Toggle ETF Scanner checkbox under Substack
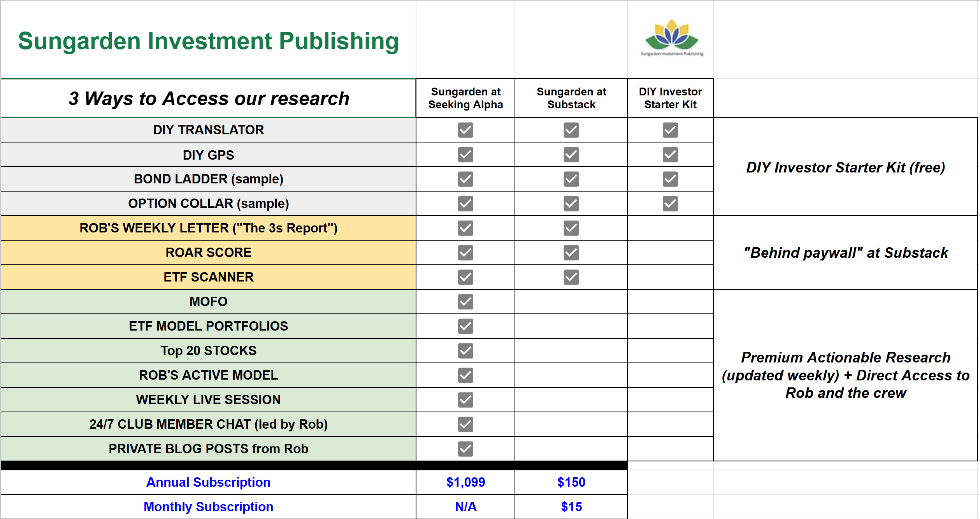The image size is (980, 519). pos(571,277)
